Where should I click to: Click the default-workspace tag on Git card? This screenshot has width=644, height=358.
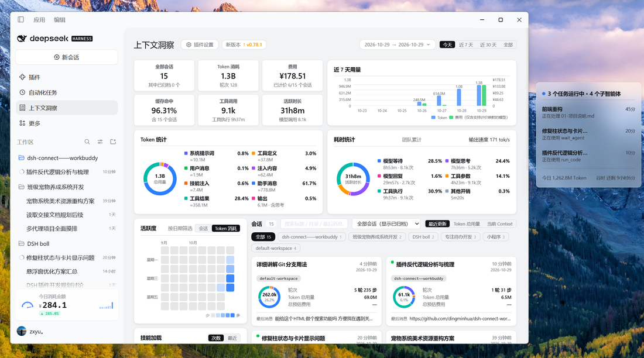point(279,278)
